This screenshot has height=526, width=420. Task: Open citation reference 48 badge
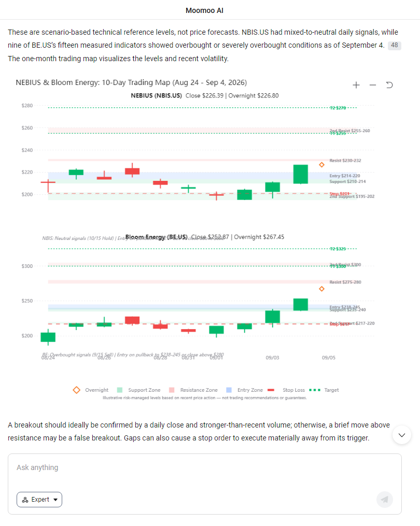395,45
